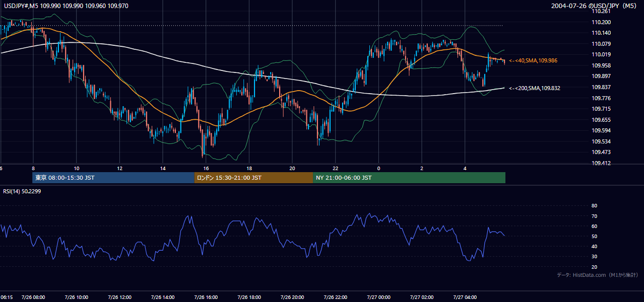This screenshot has height=302, width=644.
Task: Click the RSI(14) 50.2299 indicator label
Action: point(22,191)
